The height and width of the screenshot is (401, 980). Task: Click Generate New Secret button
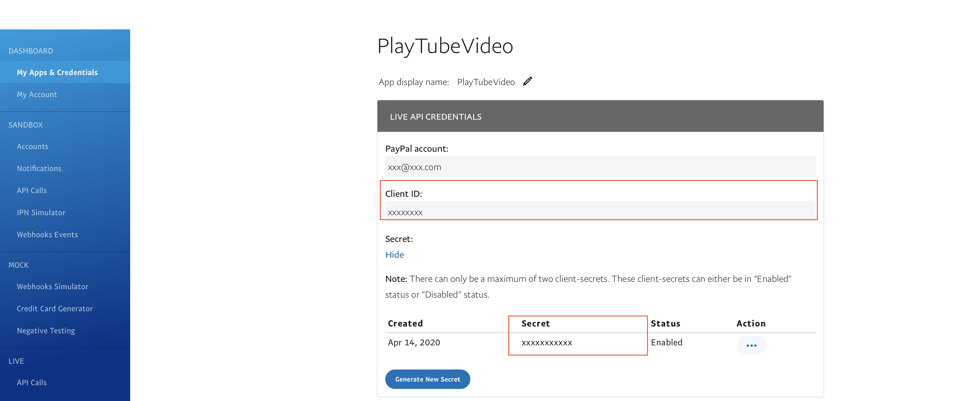(427, 379)
